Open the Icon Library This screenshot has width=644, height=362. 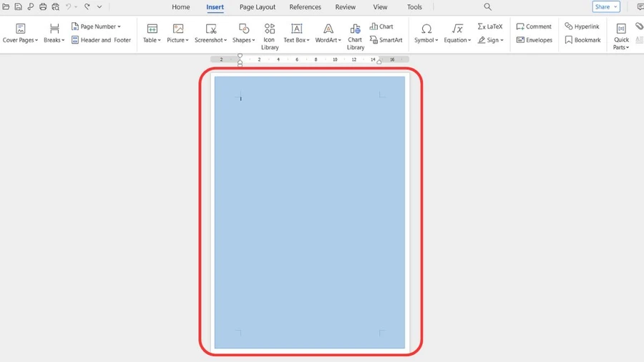270,36
